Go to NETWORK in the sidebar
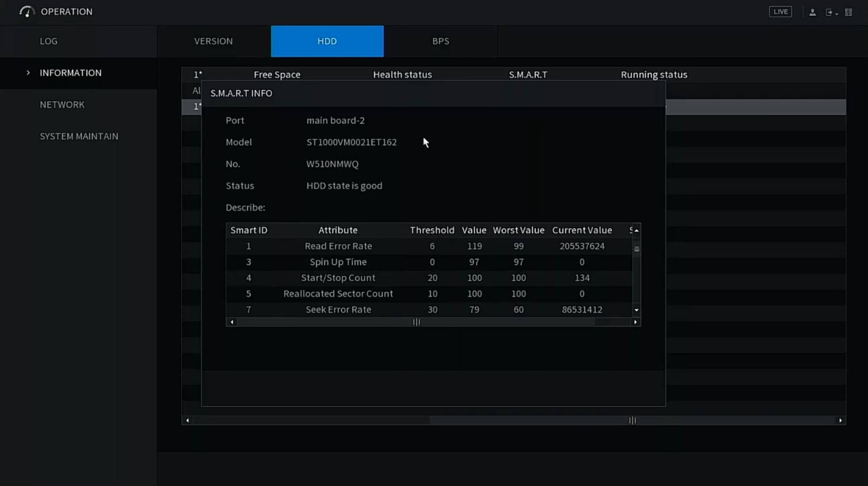This screenshot has width=868, height=486. 62,105
